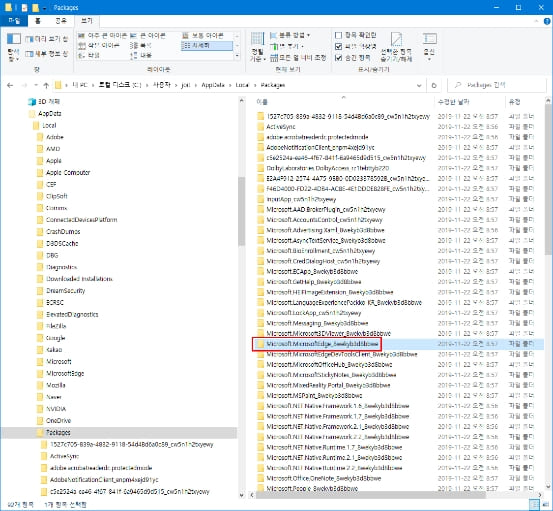Open the recent locations dropdown arrow
This screenshot has height=511, width=553.
(36, 85)
